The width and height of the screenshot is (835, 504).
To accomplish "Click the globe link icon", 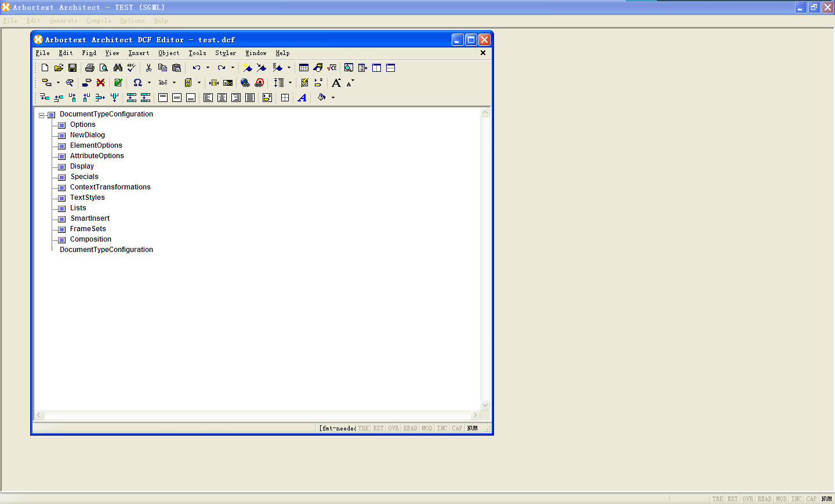I will 245,83.
